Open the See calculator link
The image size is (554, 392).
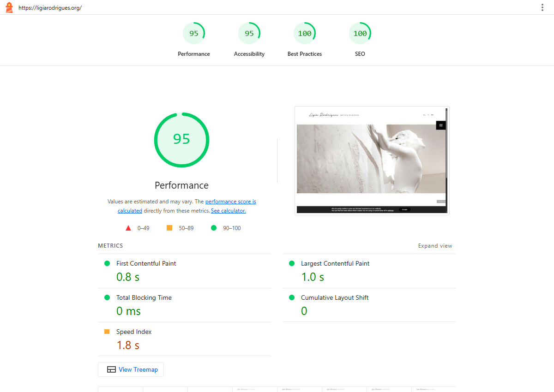click(229, 211)
